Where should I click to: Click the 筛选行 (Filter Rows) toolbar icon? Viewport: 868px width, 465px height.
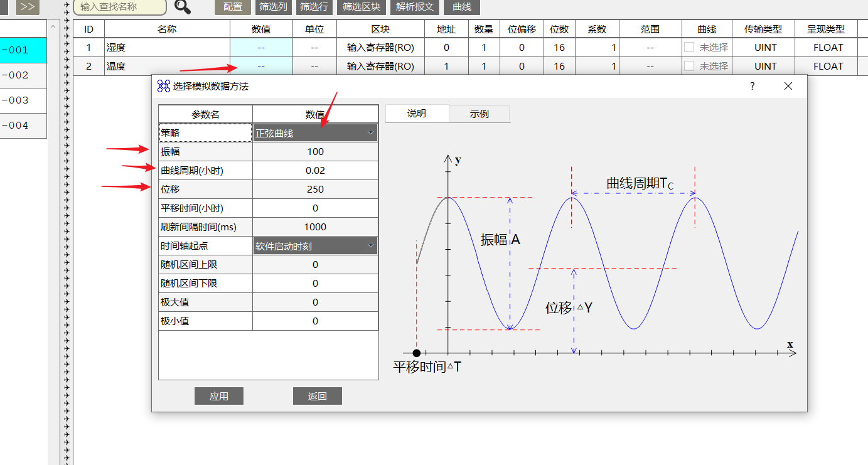click(314, 7)
